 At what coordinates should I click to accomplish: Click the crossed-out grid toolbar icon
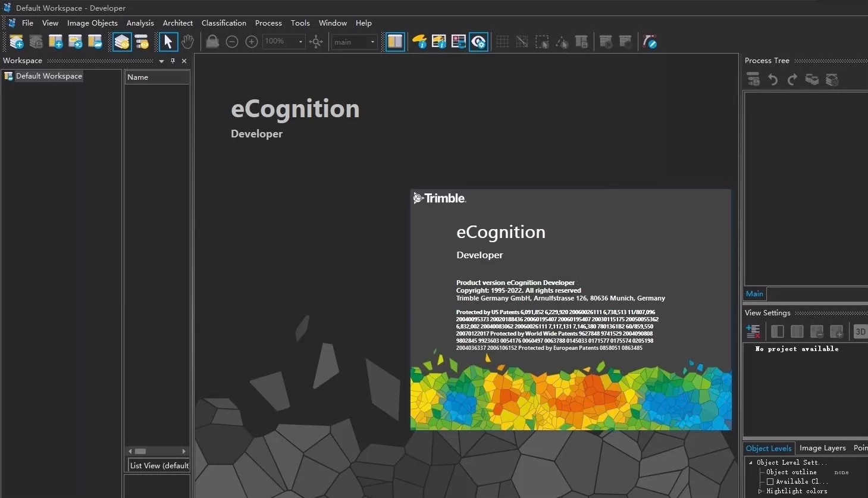[x=522, y=42]
